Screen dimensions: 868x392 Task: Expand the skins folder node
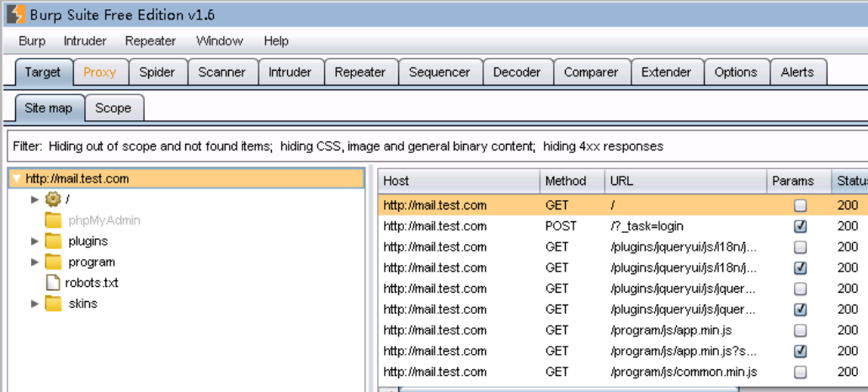(x=35, y=304)
